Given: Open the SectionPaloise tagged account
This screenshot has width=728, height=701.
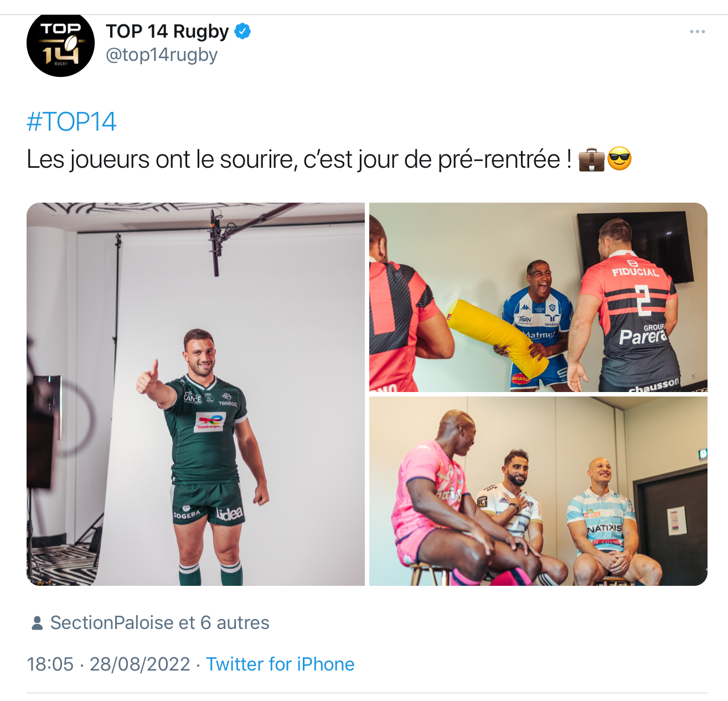Looking at the screenshot, I should coord(112,622).
